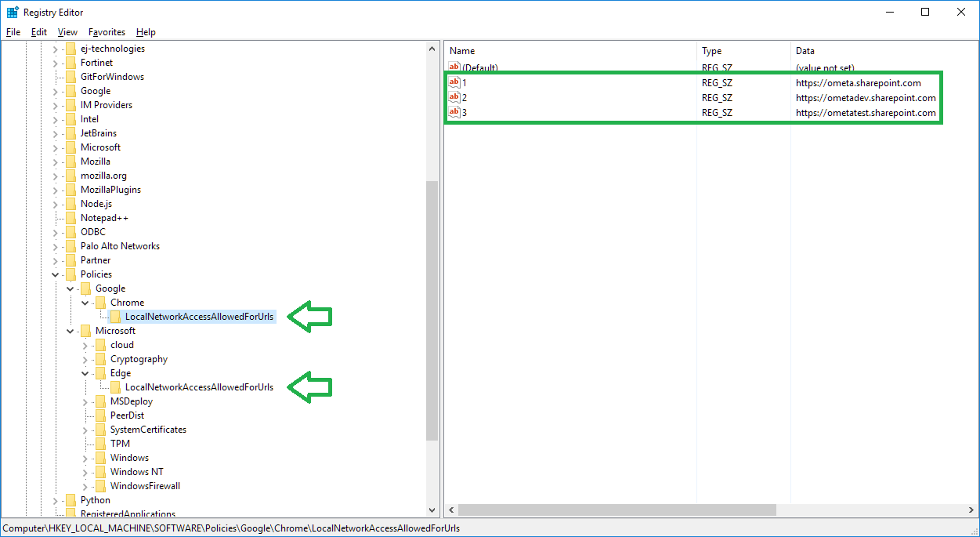Collapse the Chrome key node
Screen dimensions: 980x537
[x=85, y=303]
